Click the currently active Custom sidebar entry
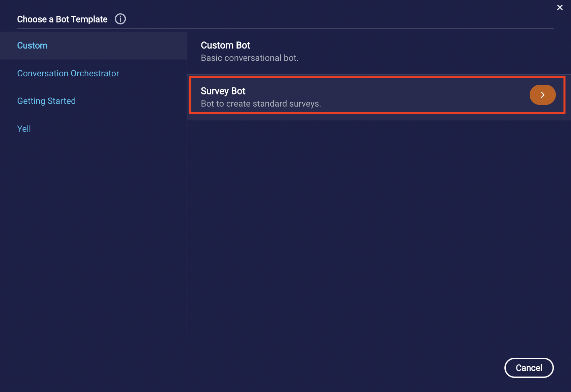571x392 pixels. [x=32, y=45]
